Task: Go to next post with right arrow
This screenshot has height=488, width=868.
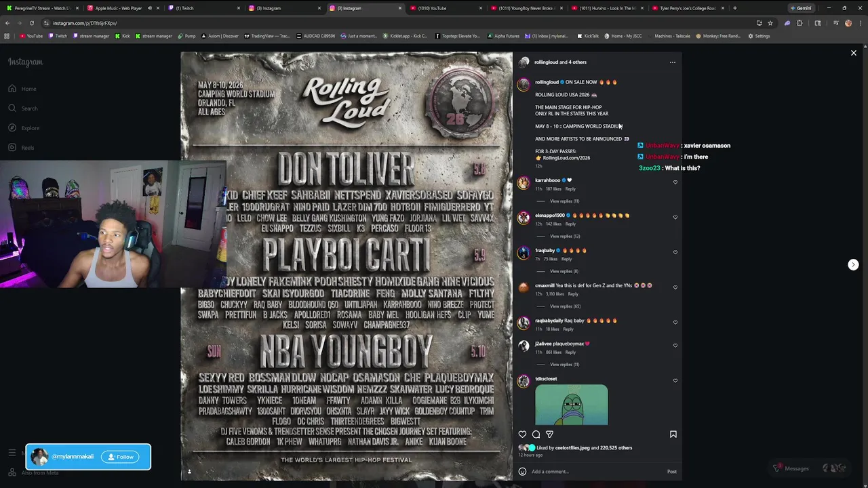Action: (853, 265)
